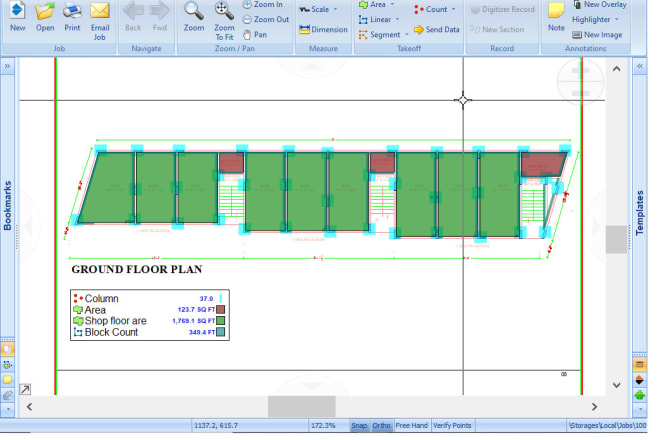Click the horizontal scrollbar right arrow
The image size is (660, 440).
[598, 406]
